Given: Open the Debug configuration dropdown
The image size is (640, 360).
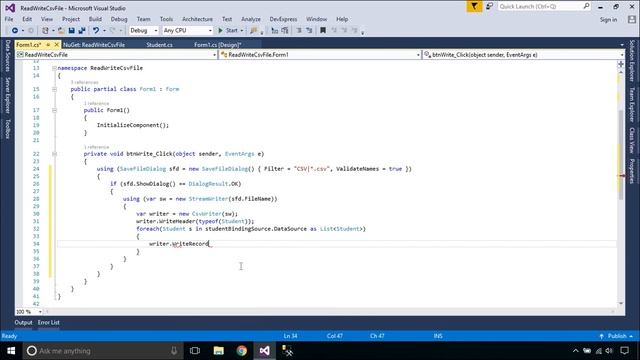Looking at the screenshot, I should click(144, 31).
